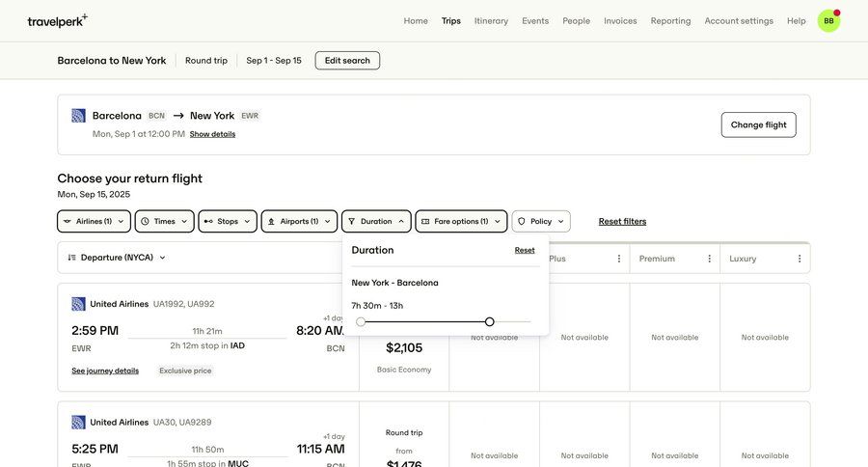Click the United logo in outbound summary
Screen dimensions: 868x467
tap(79, 116)
